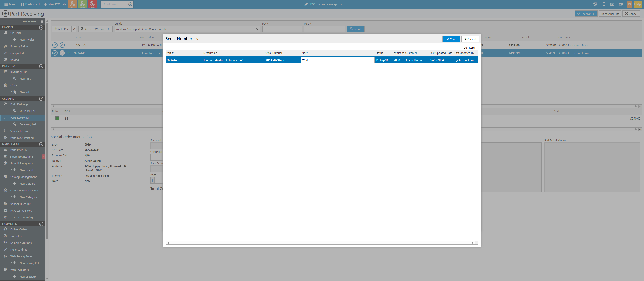This screenshot has width=644, height=281.
Task: Click the JQ user avatar
Action: point(629,4)
